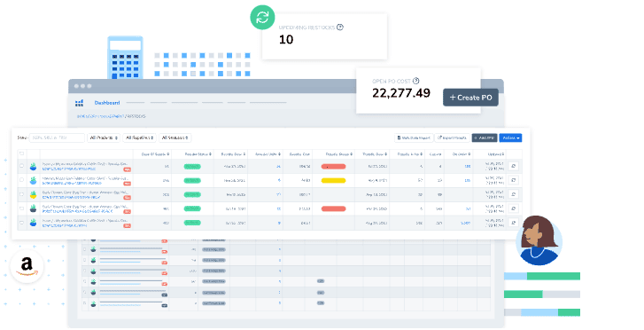The height and width of the screenshot is (330, 644).
Task: Open help tooltip beside Open PO Cost
Action: tap(415, 81)
